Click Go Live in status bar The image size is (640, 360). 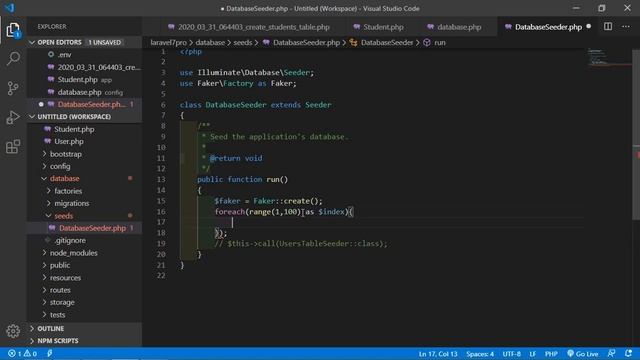582,354
